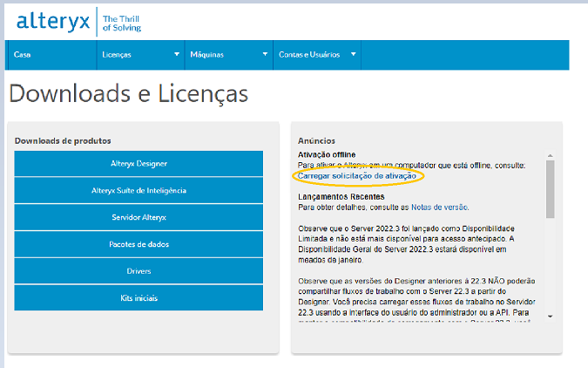Open Pacotes de dados downloads
The width and height of the screenshot is (588, 368).
pyautogui.click(x=139, y=244)
